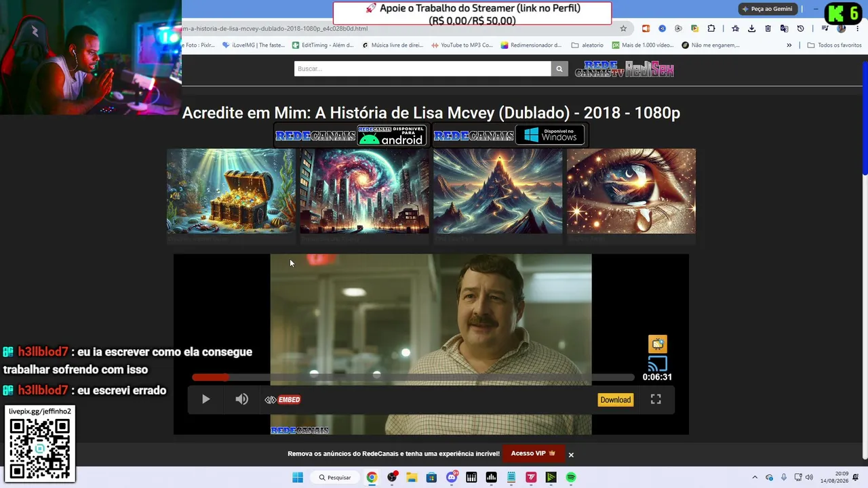Open the YouTube to MP3 bookmark
Image resolution: width=868 pixels, height=488 pixels.
coord(462,45)
